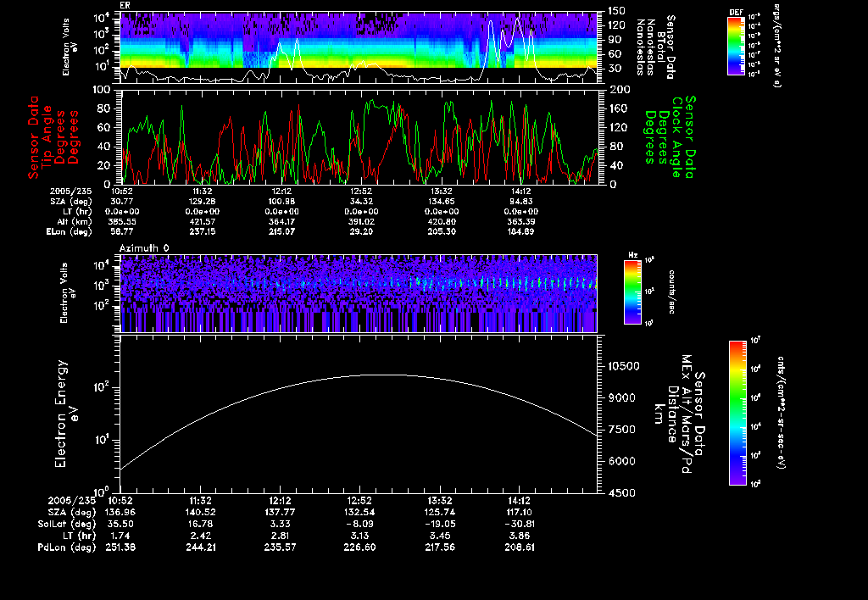The width and height of the screenshot is (868, 600).
Task: Click the Azimuth 0 spectrogram panel
Action: [x=359, y=293]
